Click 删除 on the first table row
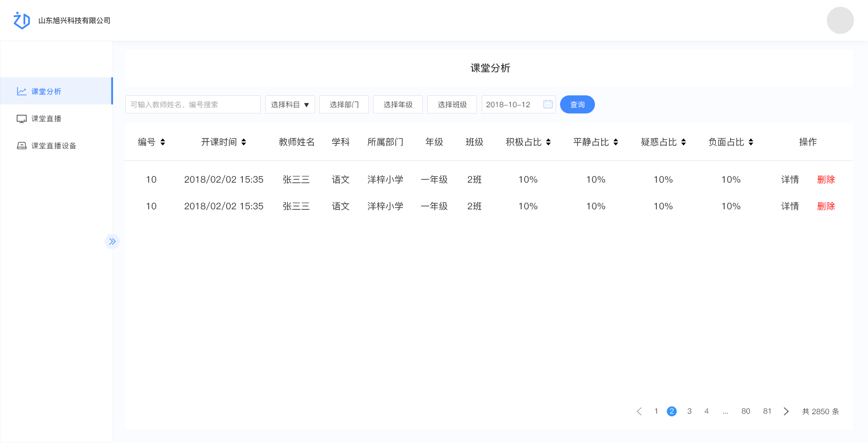Viewport: 868px width, 443px height. tap(826, 179)
